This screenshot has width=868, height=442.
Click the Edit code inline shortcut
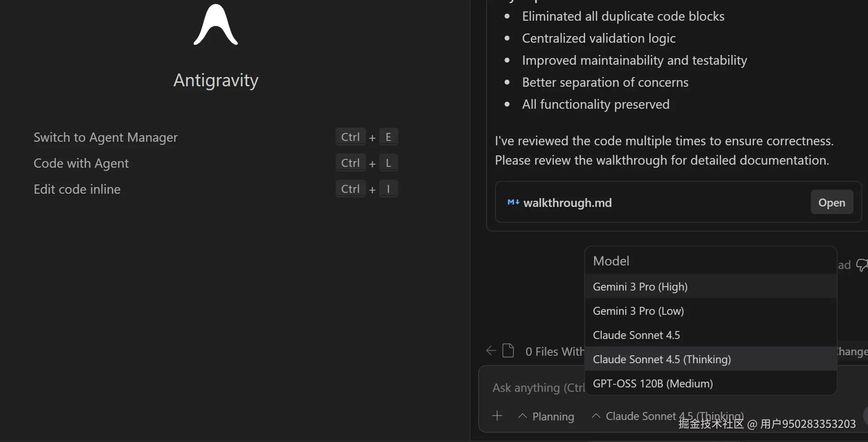(77, 189)
